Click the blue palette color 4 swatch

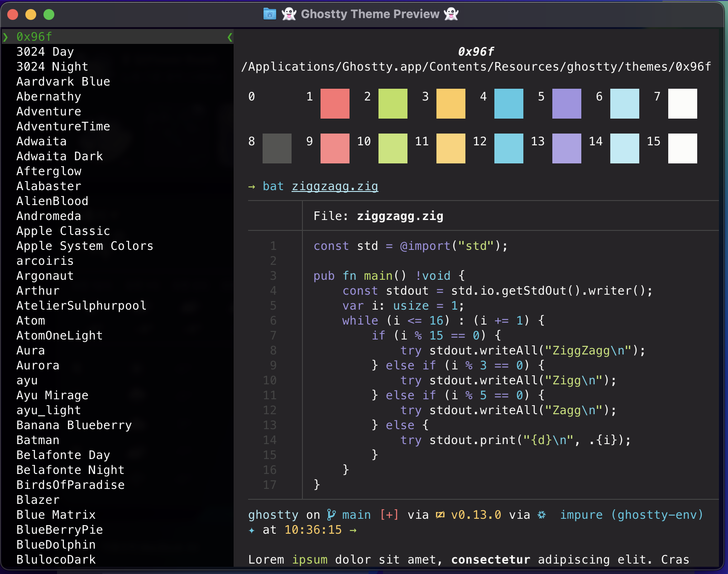tap(509, 104)
